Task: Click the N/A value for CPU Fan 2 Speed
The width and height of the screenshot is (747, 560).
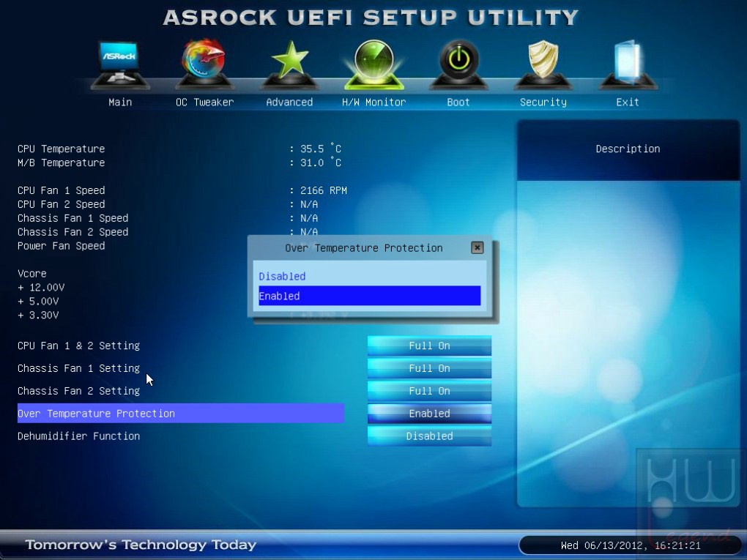Action: point(309,204)
